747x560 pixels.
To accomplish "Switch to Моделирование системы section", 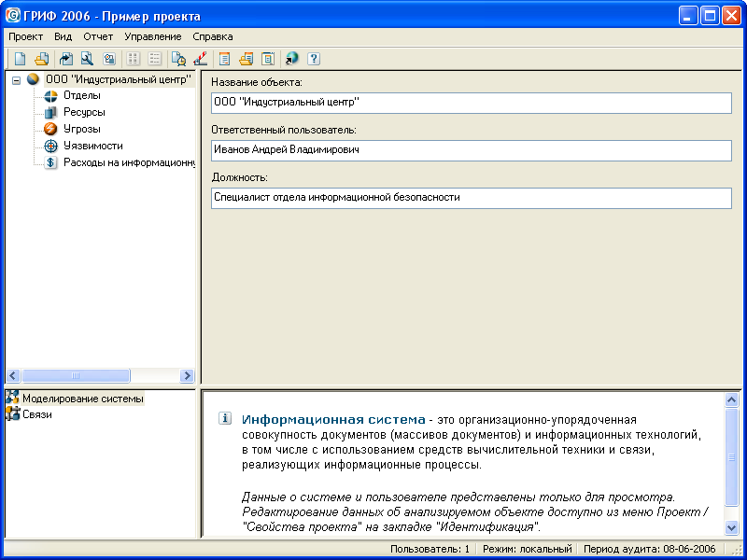I will click(x=83, y=399).
